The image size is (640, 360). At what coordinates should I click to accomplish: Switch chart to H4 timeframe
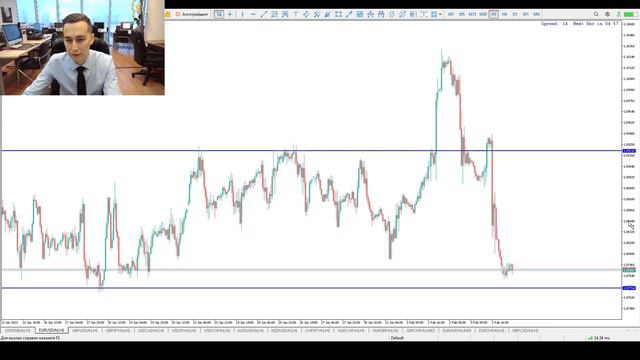click(x=504, y=14)
